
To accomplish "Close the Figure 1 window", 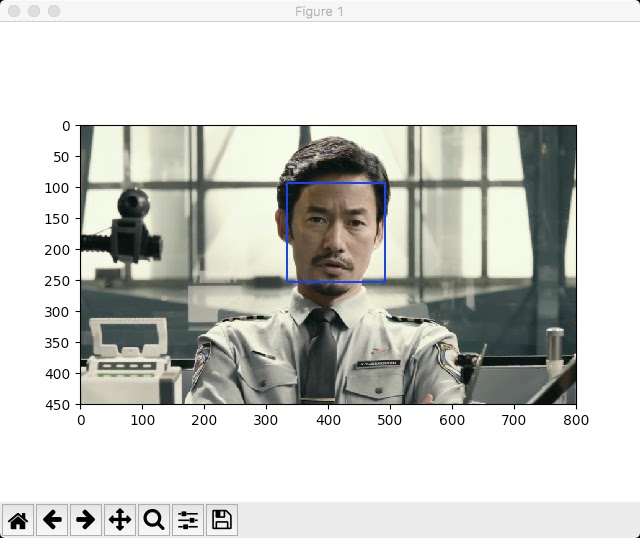I will [14, 11].
